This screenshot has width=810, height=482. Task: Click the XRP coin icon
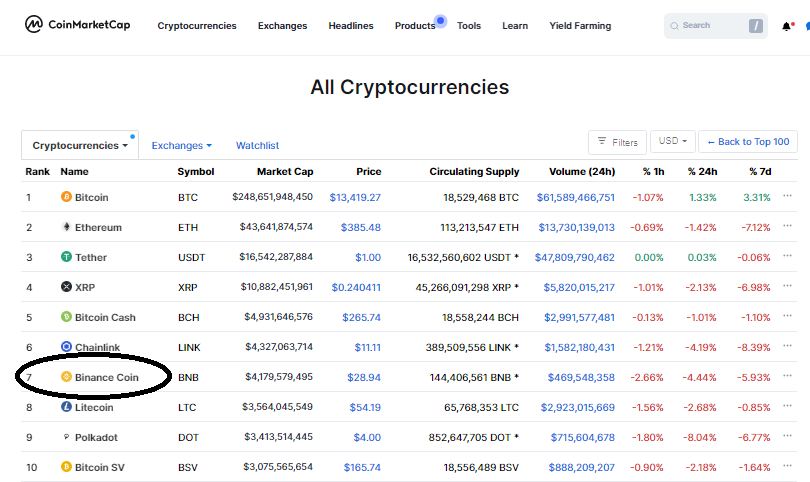point(66,286)
